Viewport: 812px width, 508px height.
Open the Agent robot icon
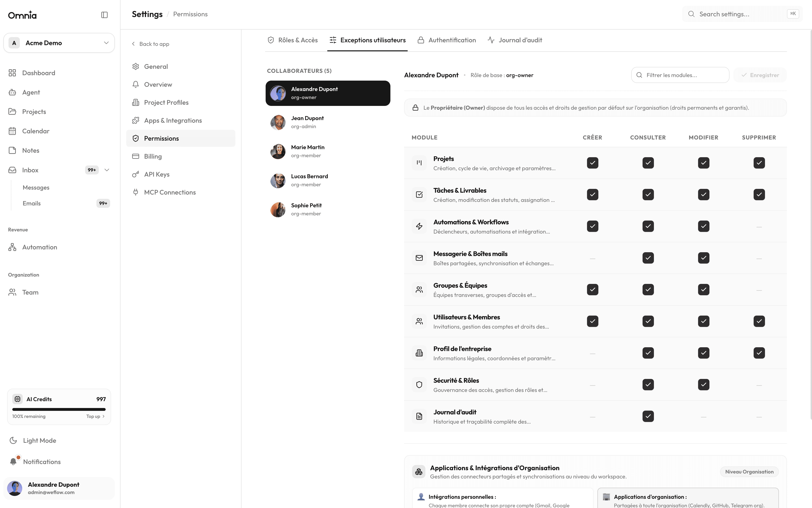point(13,92)
